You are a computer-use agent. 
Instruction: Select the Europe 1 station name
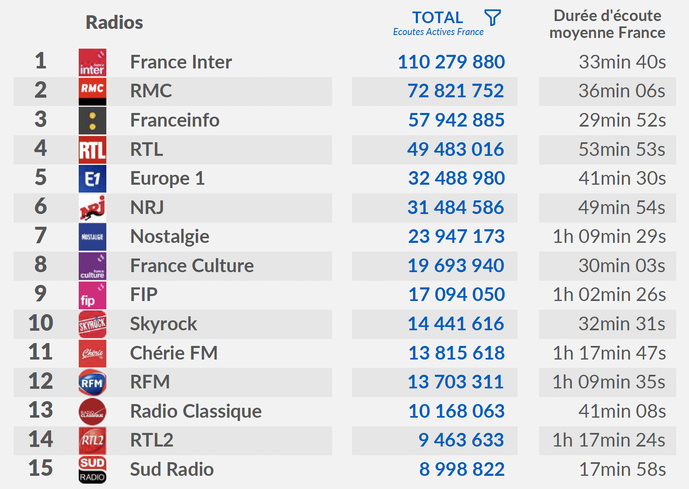pos(167,178)
